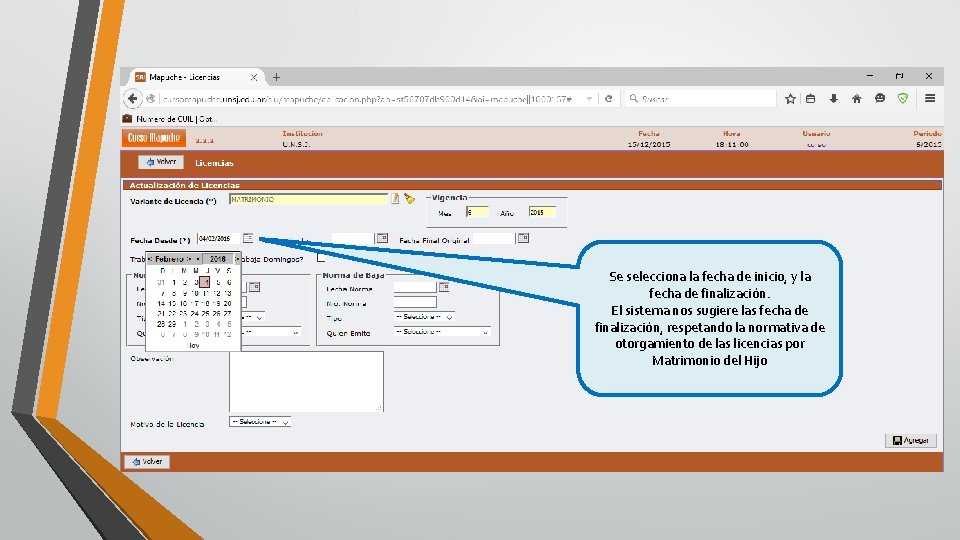This screenshot has height=540, width=960.
Task: Reload the page with the refresh icon
Action: point(609,99)
